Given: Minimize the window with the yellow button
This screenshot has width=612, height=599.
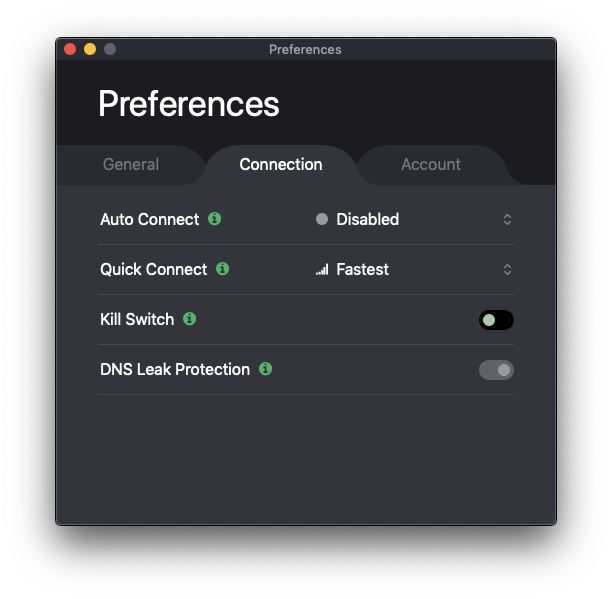Looking at the screenshot, I should pos(90,49).
